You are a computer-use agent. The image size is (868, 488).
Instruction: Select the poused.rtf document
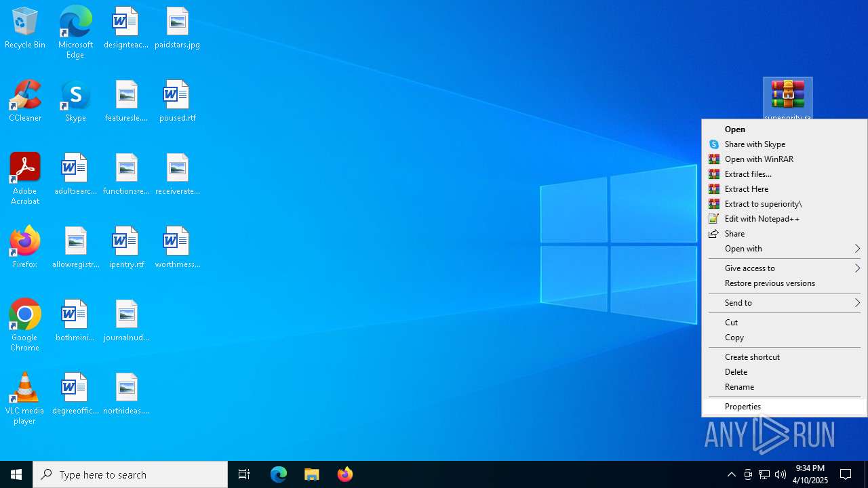177,102
